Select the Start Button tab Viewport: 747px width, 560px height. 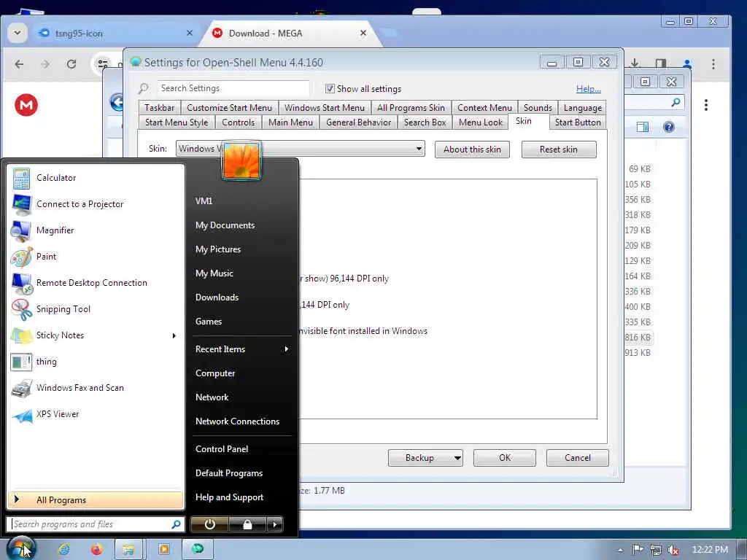click(578, 122)
